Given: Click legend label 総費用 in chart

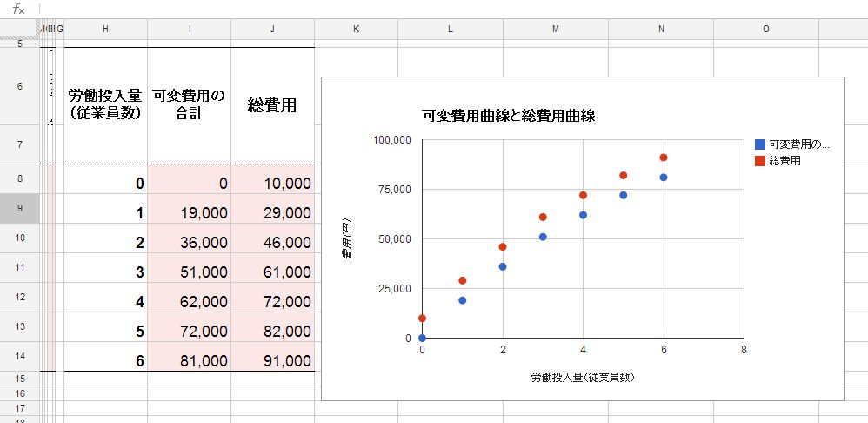Looking at the screenshot, I should click(x=785, y=161).
